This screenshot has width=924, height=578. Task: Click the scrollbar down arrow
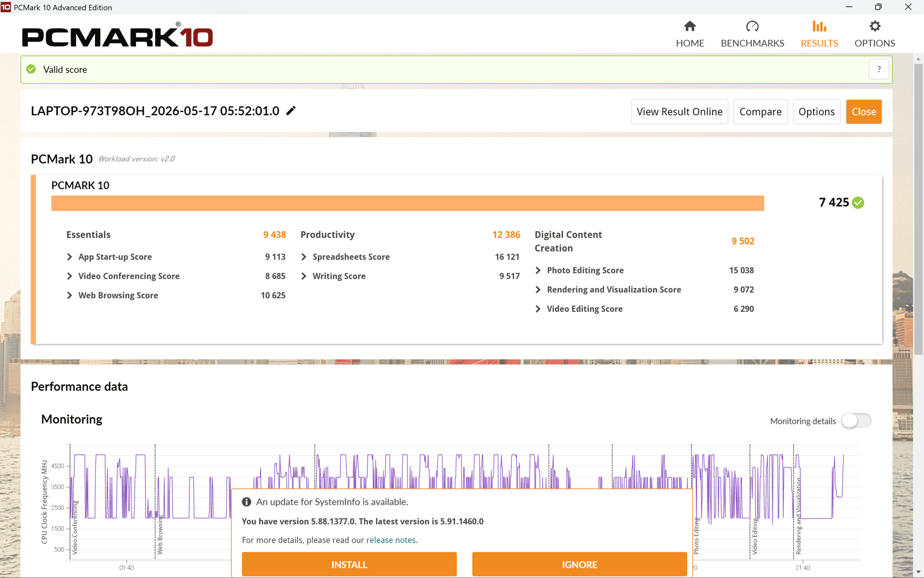click(919, 572)
